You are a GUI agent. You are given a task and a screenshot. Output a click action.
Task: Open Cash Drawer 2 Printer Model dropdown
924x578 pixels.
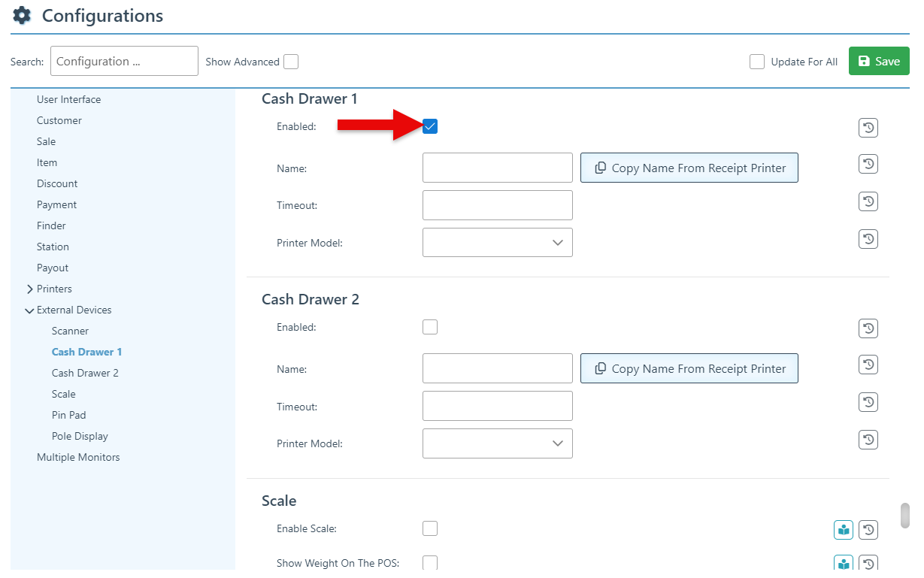(x=497, y=443)
